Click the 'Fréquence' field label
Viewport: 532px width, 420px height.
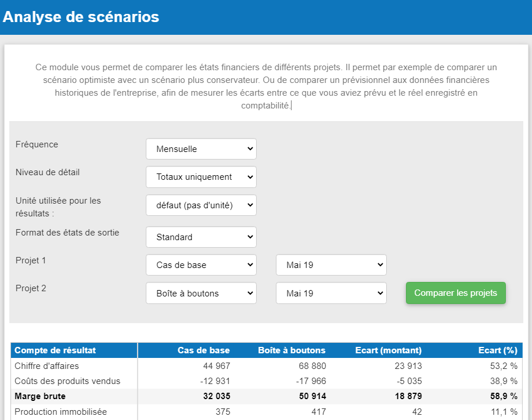(37, 144)
